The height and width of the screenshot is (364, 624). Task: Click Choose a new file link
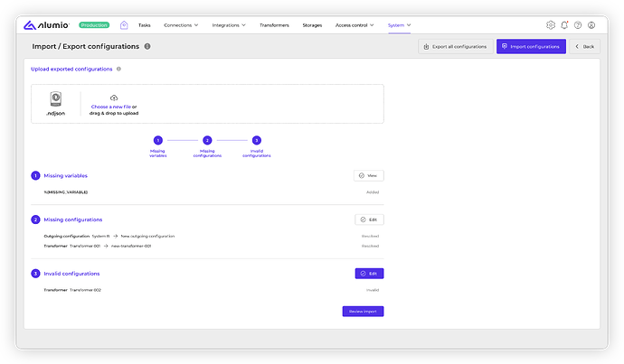(110, 107)
